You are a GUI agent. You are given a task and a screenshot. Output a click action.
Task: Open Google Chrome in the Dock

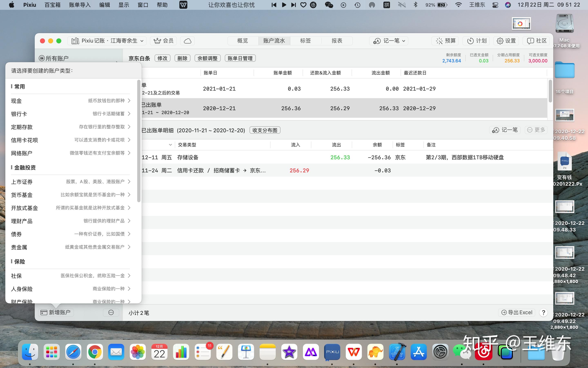95,352
